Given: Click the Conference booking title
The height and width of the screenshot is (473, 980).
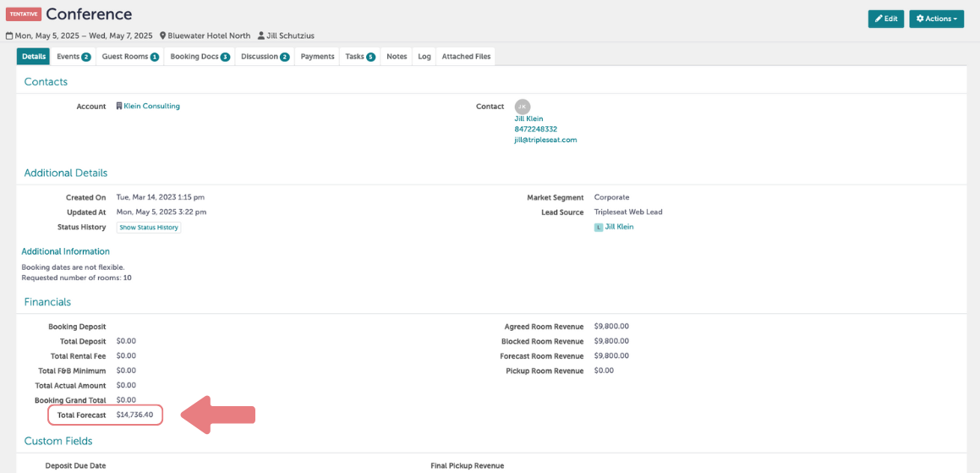Looking at the screenshot, I should pyautogui.click(x=90, y=14).
